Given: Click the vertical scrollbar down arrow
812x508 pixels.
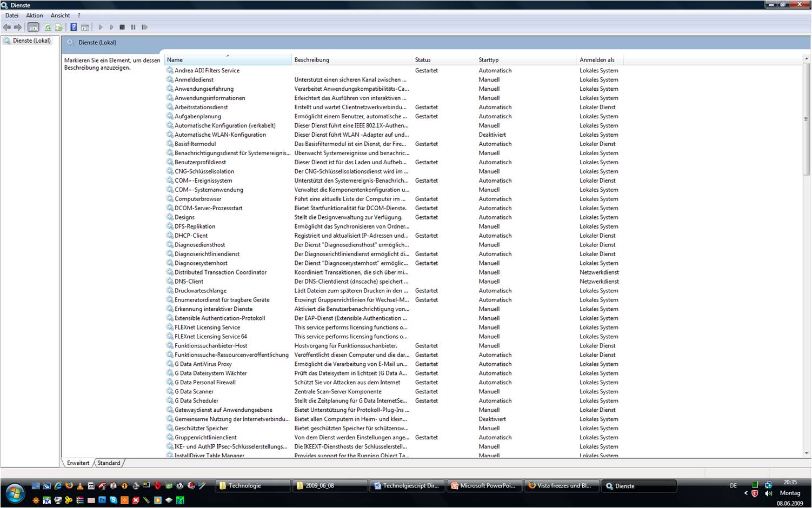Looking at the screenshot, I should pyautogui.click(x=807, y=453).
